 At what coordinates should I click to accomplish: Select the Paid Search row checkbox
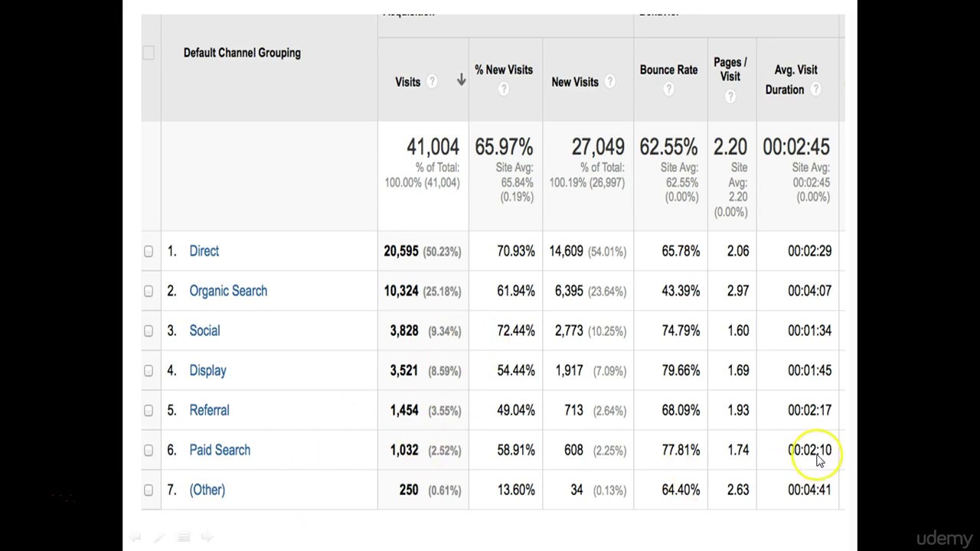(149, 450)
